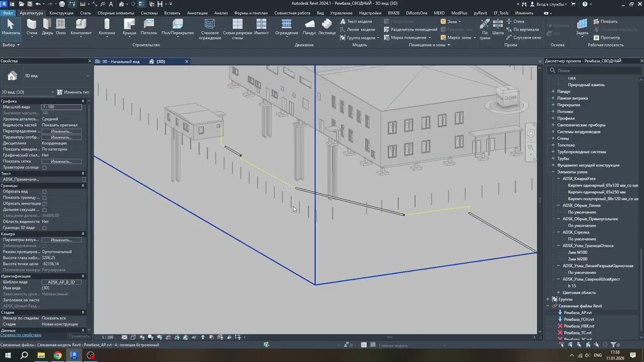Collapse the Связанные файлы Revit node

(548, 306)
